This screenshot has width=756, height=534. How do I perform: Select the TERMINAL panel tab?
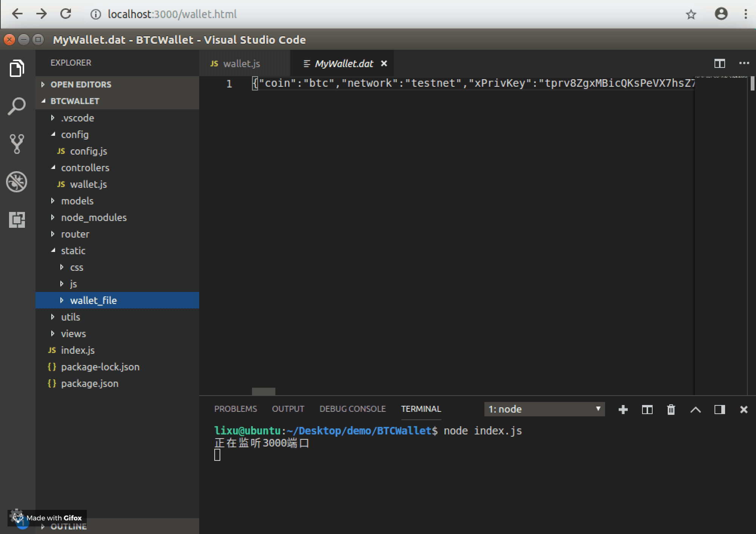(421, 409)
